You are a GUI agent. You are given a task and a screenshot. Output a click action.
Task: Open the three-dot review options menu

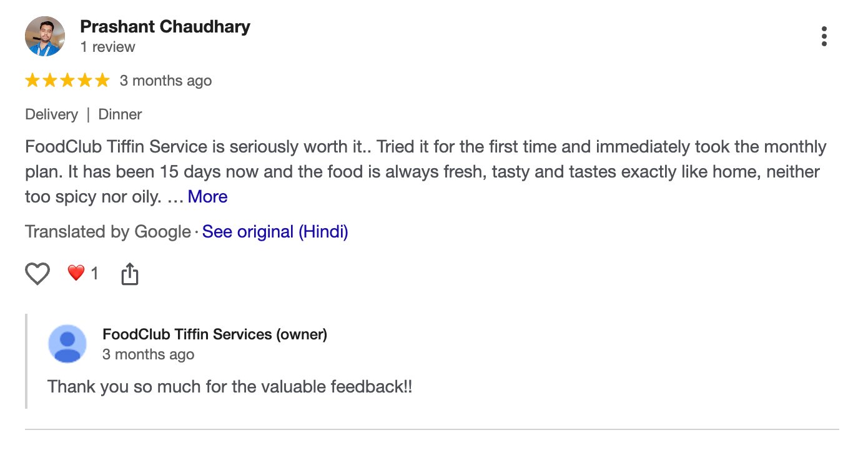tap(824, 37)
